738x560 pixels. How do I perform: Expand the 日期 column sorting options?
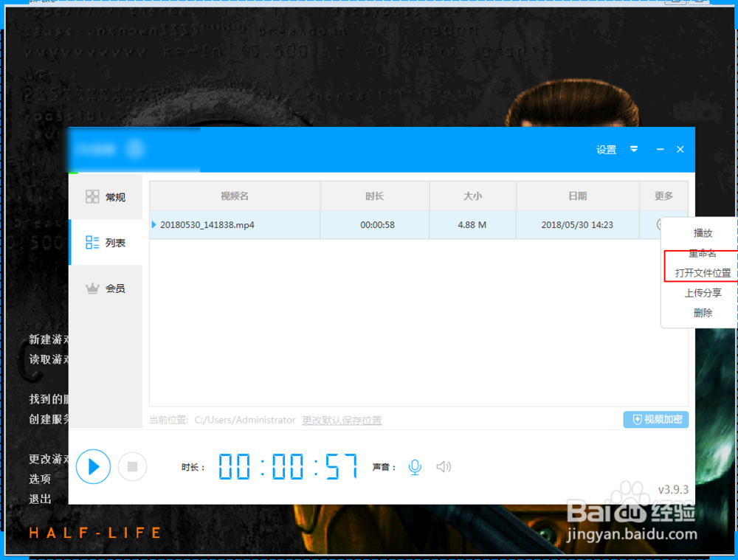[577, 196]
